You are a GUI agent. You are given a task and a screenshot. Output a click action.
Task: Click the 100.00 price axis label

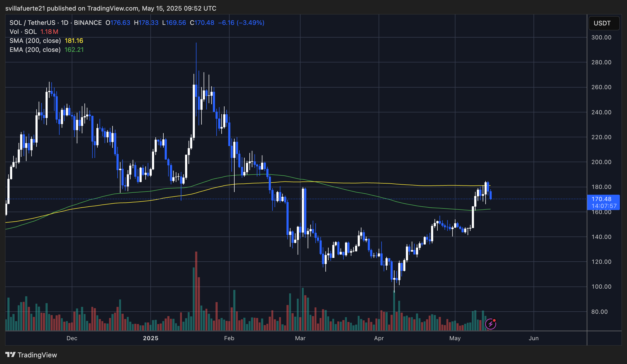tap(601, 286)
